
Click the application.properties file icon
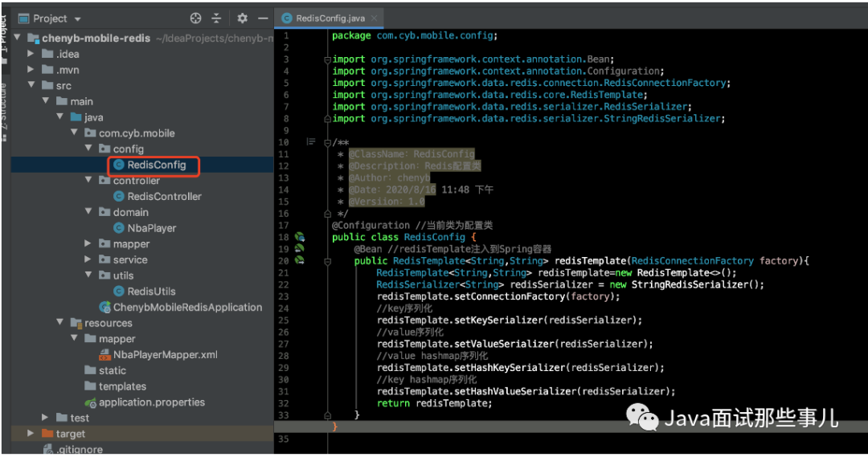(90, 402)
